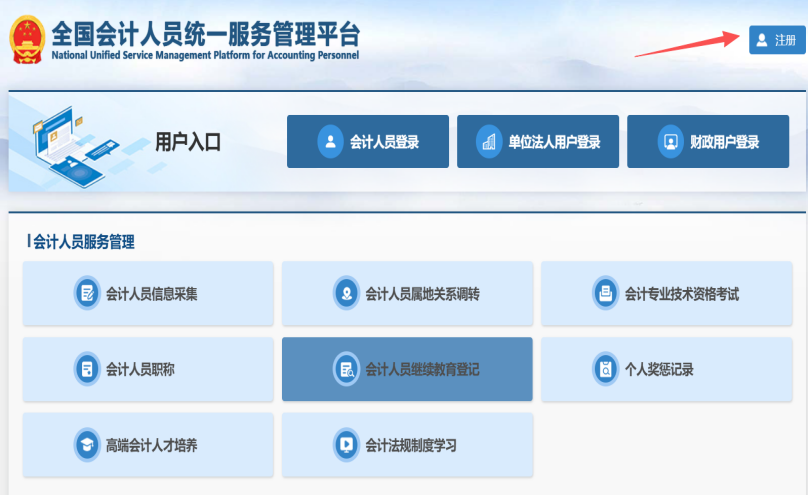Open the 会计人员继续教育登记 service tile
The image size is (808, 496).
click(x=407, y=369)
